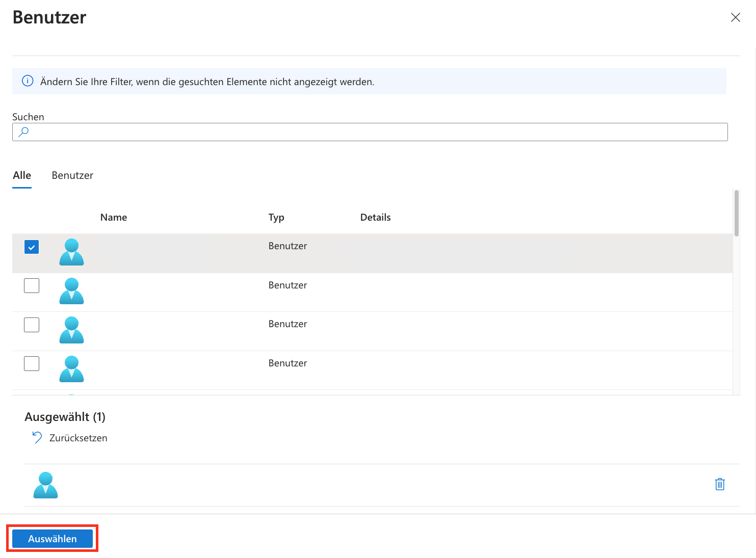Screen dimensions: 756x558
Task: Click the avatar icon in the checked row
Action: 71,252
